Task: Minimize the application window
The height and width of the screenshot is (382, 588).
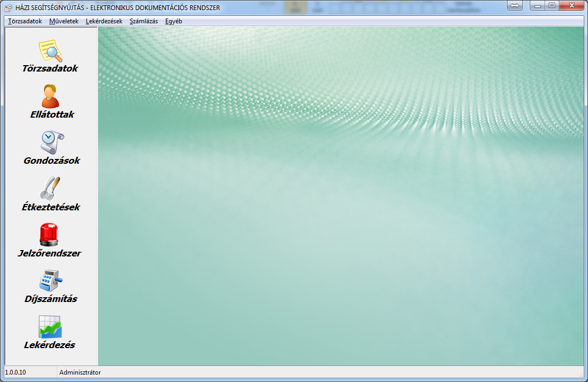Action: tap(539, 5)
